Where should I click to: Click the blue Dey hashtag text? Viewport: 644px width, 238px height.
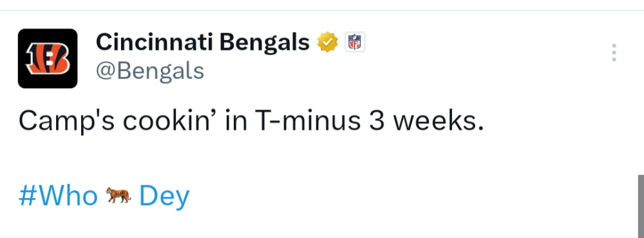[x=164, y=197]
